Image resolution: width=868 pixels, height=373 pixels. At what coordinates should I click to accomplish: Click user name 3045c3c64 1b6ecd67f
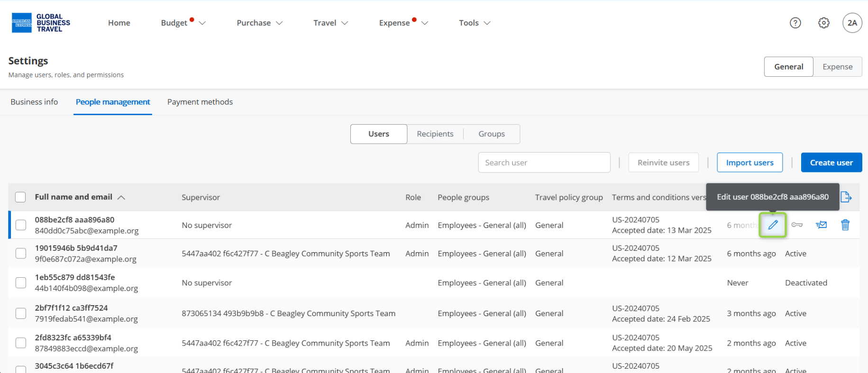pos(74,366)
